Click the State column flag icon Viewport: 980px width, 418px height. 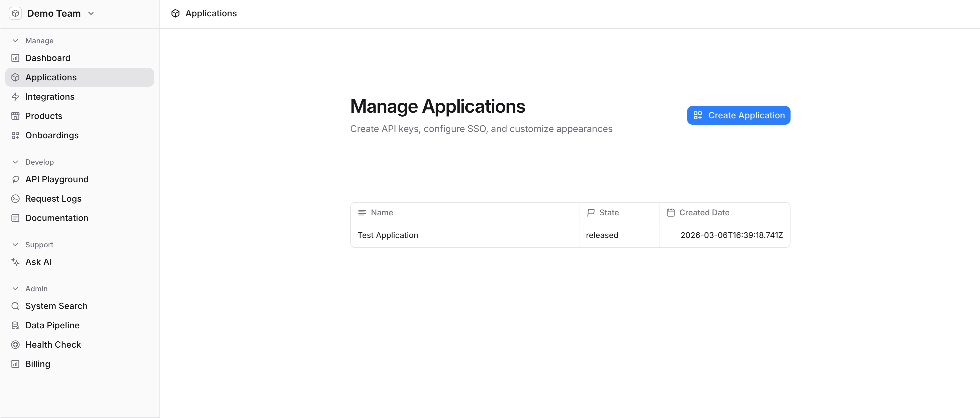click(591, 213)
